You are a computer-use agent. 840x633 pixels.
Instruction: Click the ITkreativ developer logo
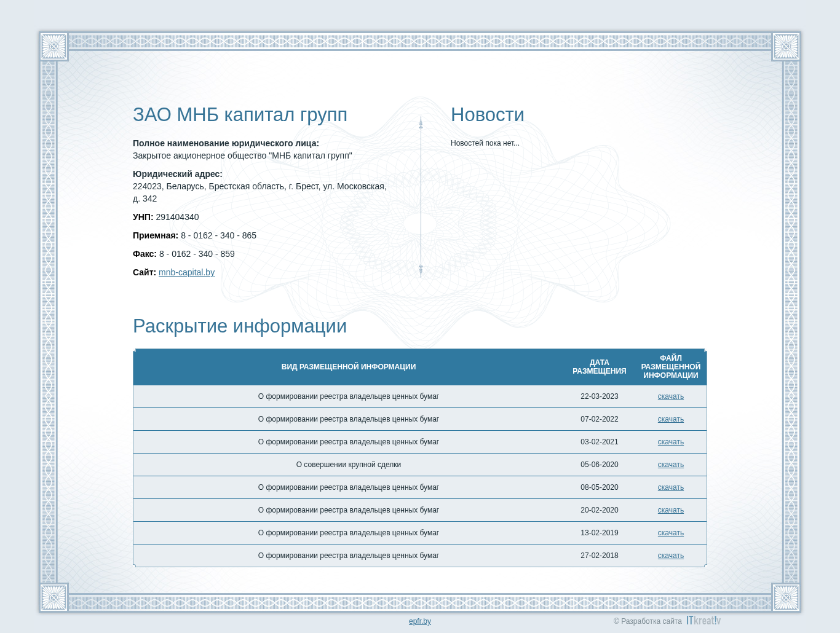point(703,621)
